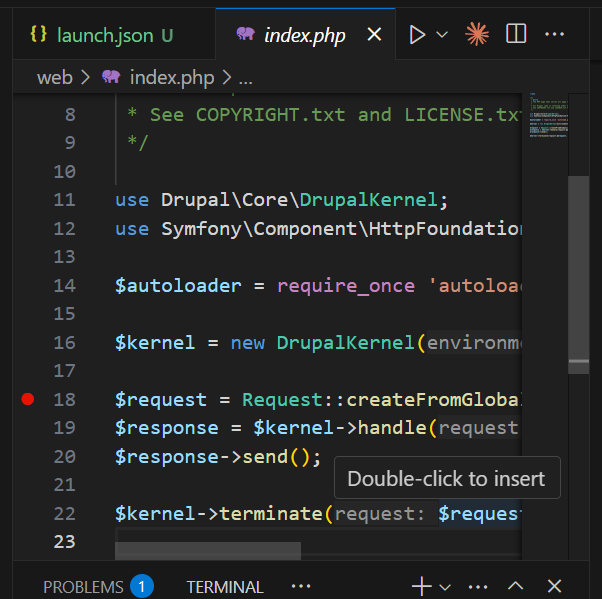Screen dimensions: 602x599
Task: Click the index.php breadcrumb item
Action: pyautogui.click(x=172, y=78)
